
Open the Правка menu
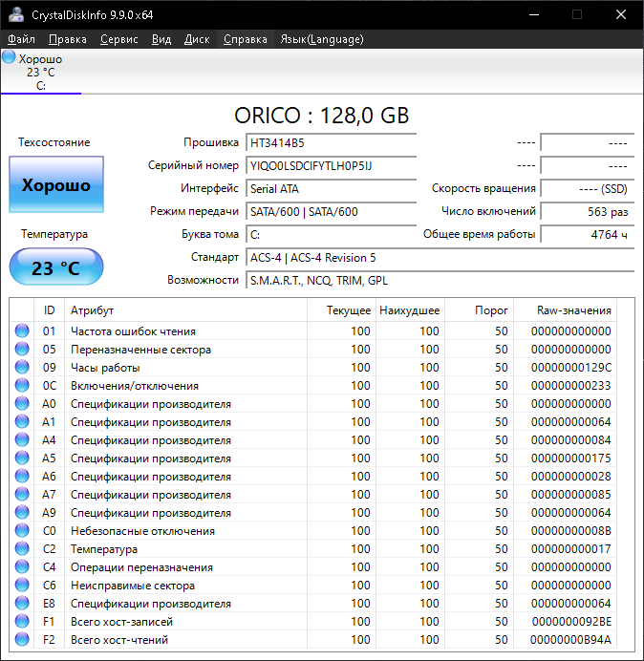click(68, 39)
